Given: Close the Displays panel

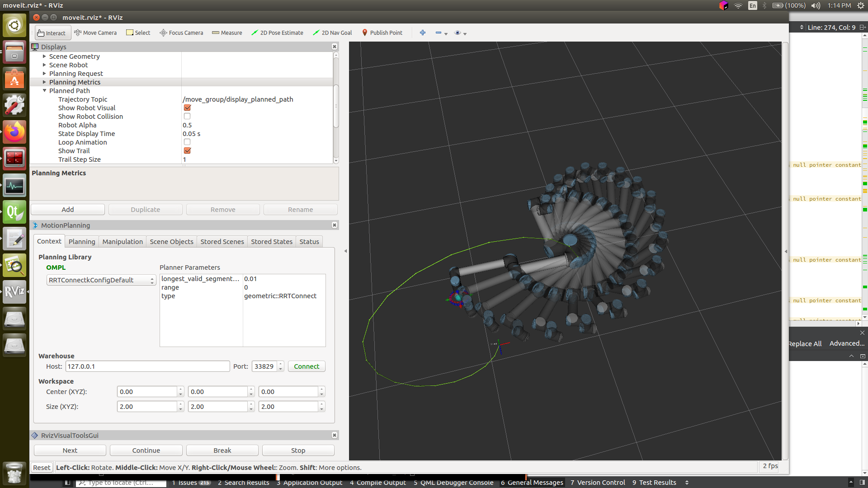Looking at the screenshot, I should (x=335, y=47).
